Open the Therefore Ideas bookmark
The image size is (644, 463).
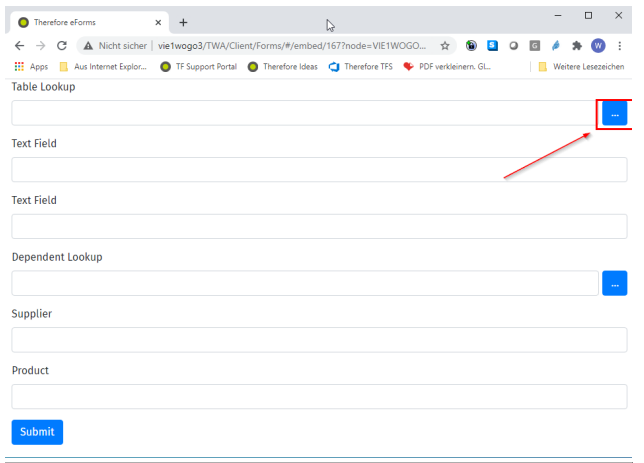283,67
